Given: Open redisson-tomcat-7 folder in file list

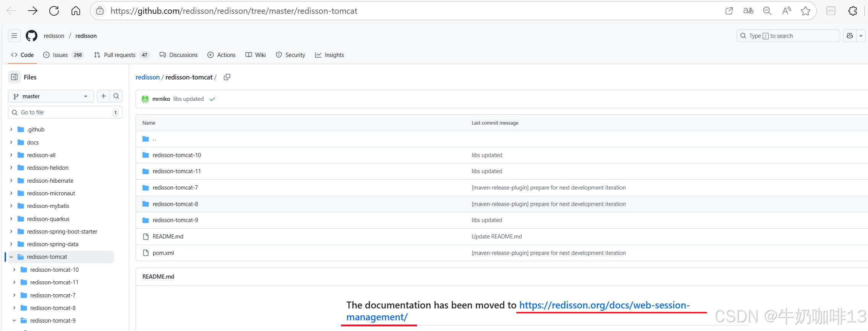Looking at the screenshot, I should (175, 188).
